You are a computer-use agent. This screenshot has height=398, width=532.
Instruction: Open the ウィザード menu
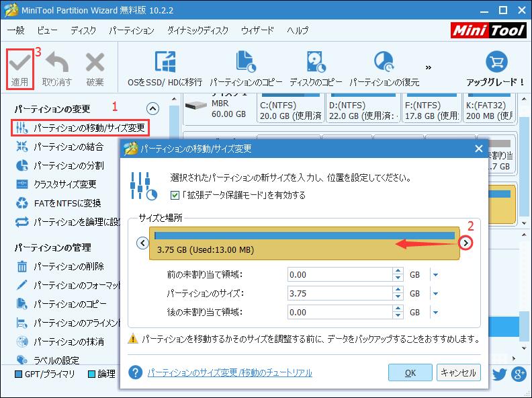point(257,30)
